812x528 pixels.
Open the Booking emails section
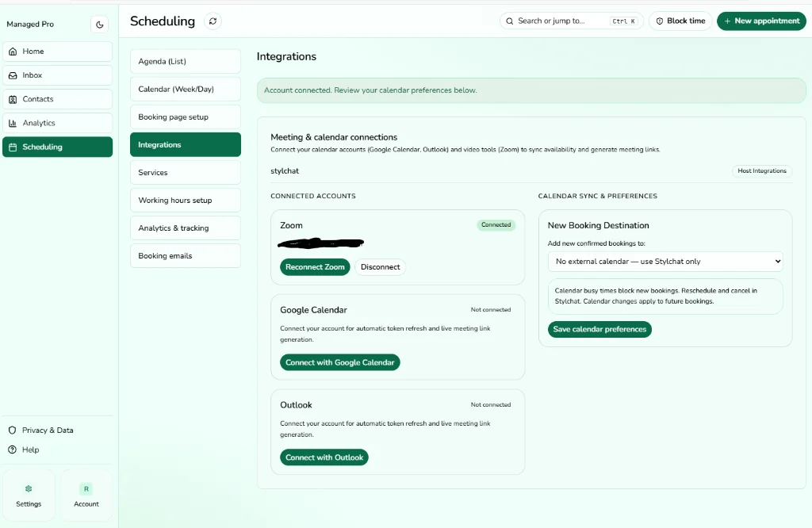point(186,256)
